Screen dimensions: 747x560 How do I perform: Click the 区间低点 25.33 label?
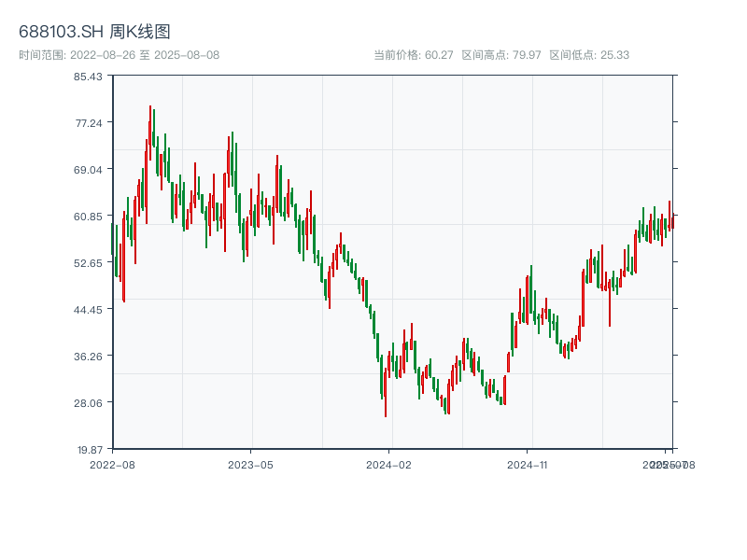(x=589, y=55)
